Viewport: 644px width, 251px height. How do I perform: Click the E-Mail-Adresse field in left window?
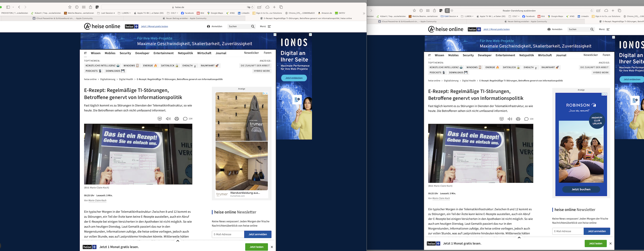[228, 234]
